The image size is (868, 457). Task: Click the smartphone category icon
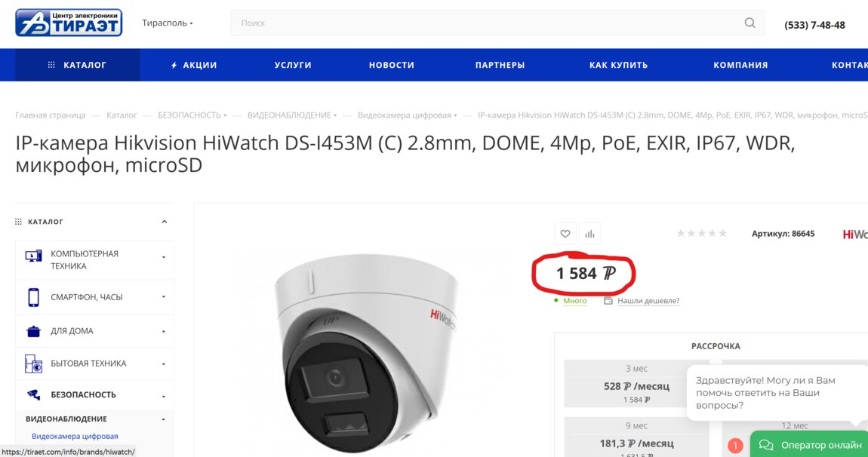33,297
